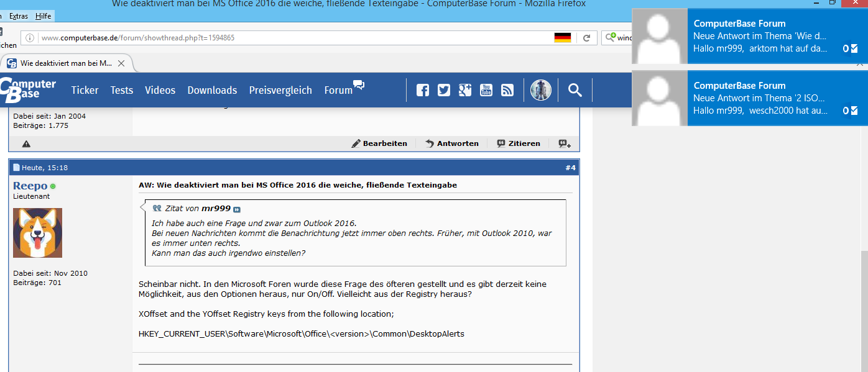Open Reepo's user profile link
The image size is (868, 372).
tap(30, 186)
